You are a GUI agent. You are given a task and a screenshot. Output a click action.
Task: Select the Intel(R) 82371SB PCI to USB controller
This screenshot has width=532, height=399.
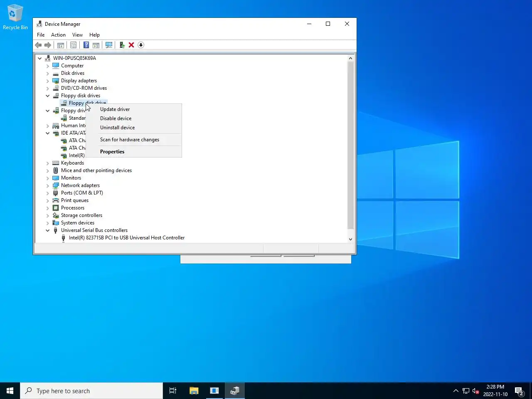[x=127, y=238]
